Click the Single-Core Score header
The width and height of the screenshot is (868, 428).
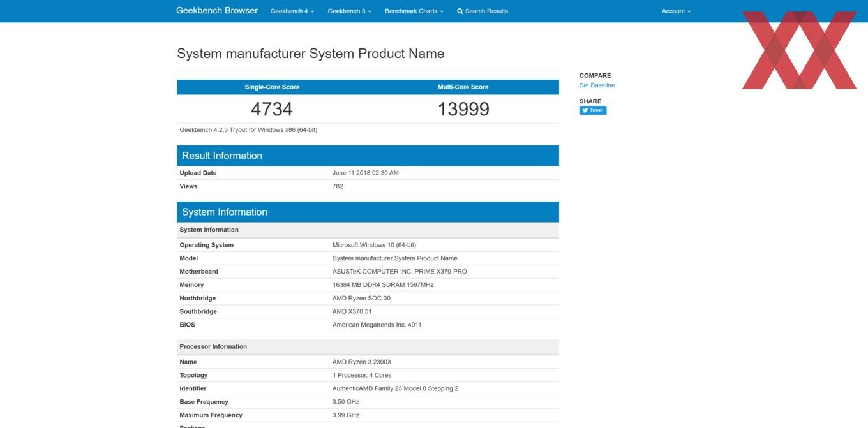click(272, 87)
